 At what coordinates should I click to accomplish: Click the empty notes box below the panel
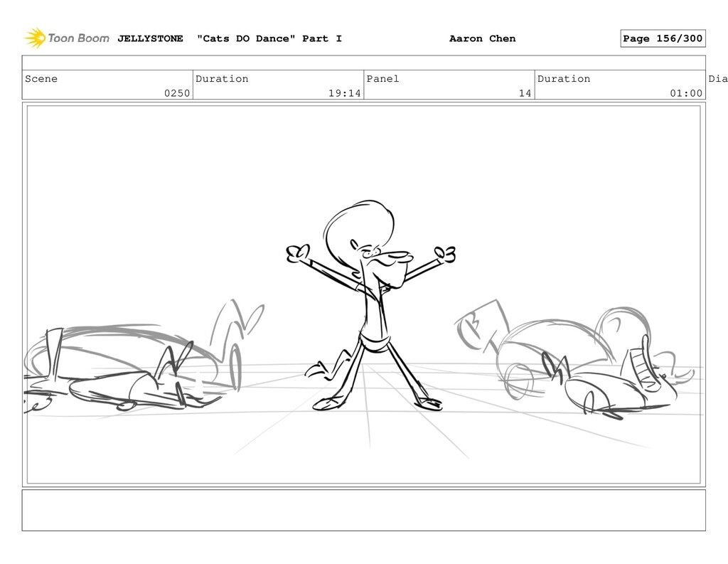(x=363, y=510)
